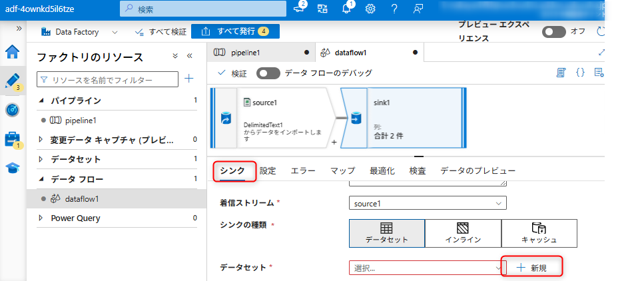
Task: Expand the canvas with the fullscreen arrow icon
Action: coord(601,52)
